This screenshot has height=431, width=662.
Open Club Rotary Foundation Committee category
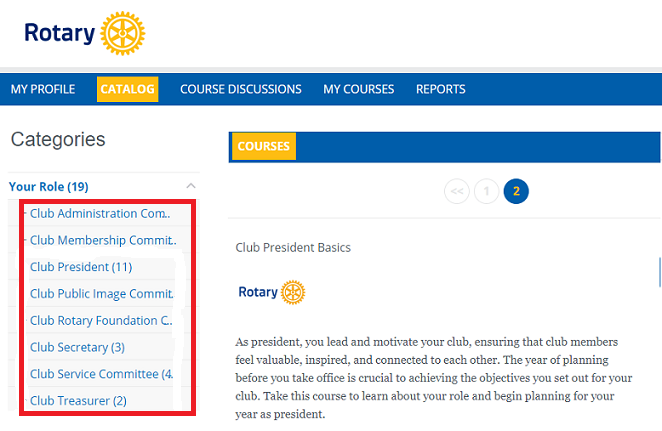click(x=101, y=321)
